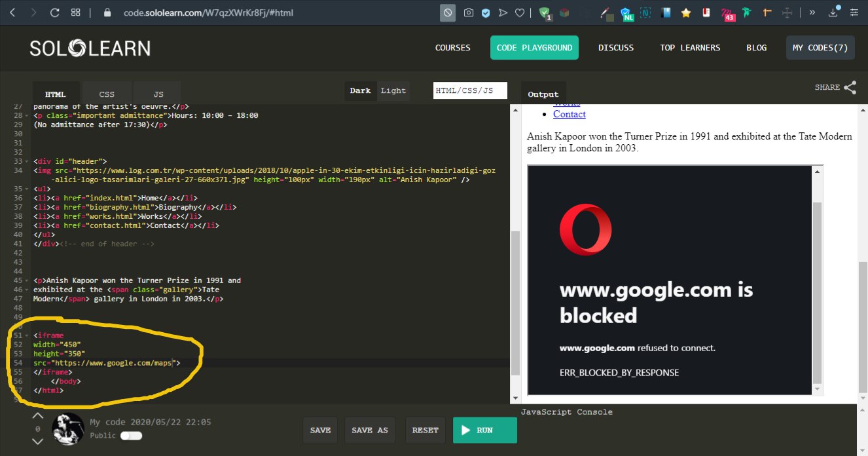868x456 pixels.
Task: Collapse the code fold at line 45
Action: [26, 280]
